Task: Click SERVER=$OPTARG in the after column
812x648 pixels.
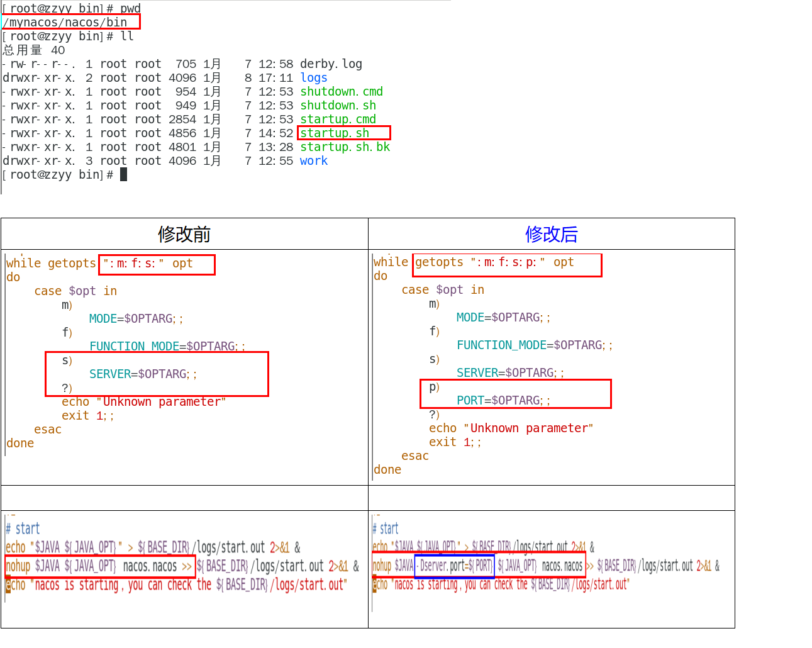Action: [510, 373]
